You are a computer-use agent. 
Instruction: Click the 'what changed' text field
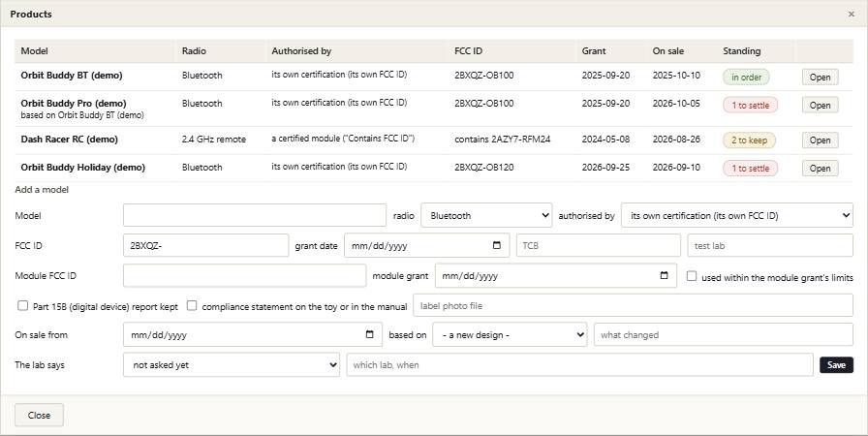tap(724, 334)
